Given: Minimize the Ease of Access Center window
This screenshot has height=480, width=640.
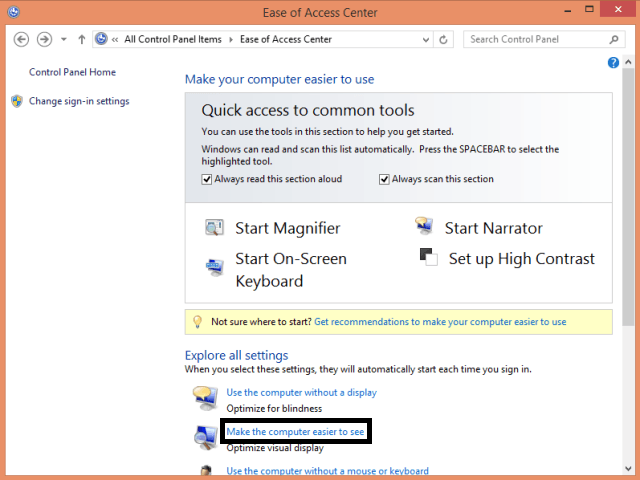Looking at the screenshot, I should click(568, 11).
